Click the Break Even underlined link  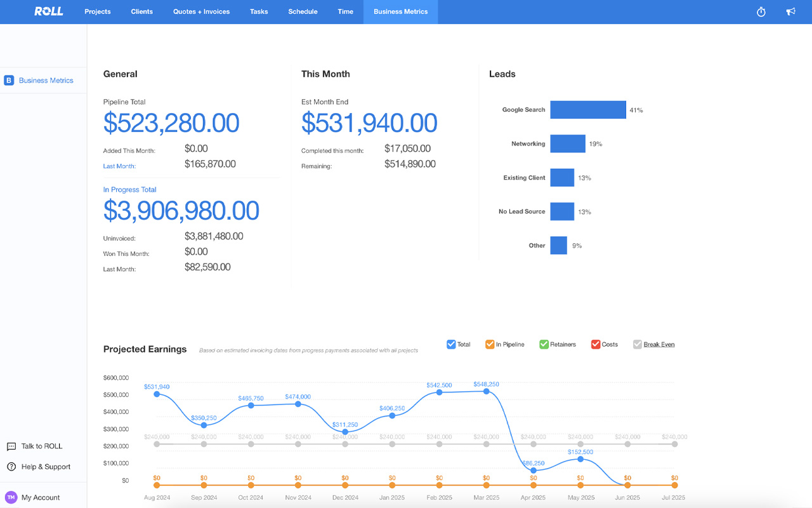659,344
